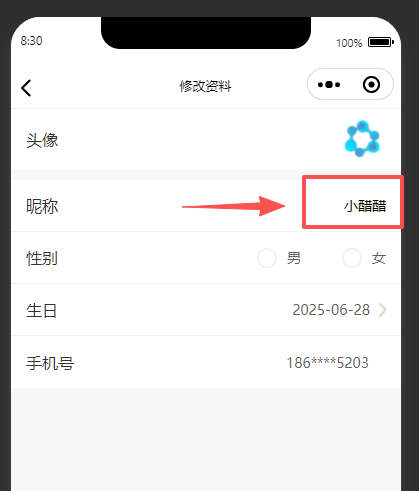419x491 pixels.
Task: Select the 女 radio button
Action: click(352, 258)
